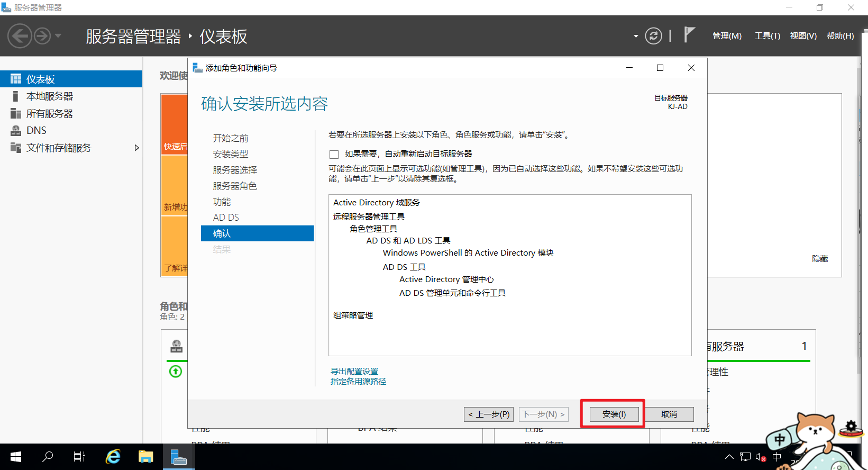Screen dimensions: 868x470
Task: Click Active Directory 管理中心 entry
Action: pyautogui.click(x=446, y=279)
